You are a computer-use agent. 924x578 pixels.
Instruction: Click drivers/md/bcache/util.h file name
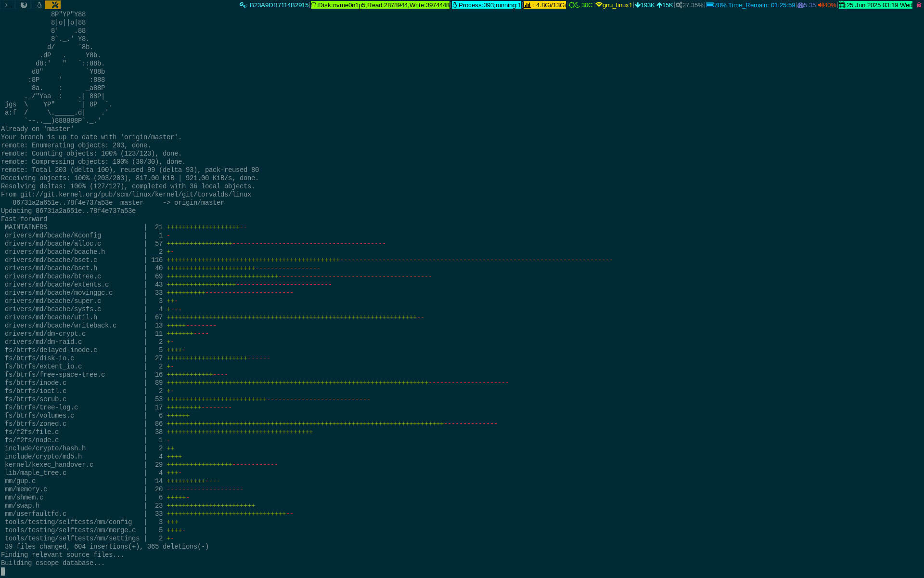(51, 317)
